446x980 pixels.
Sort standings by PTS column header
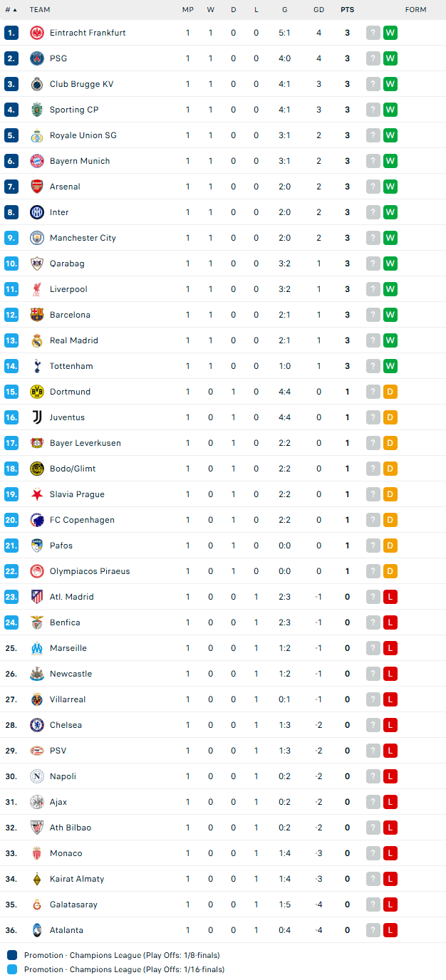point(347,10)
